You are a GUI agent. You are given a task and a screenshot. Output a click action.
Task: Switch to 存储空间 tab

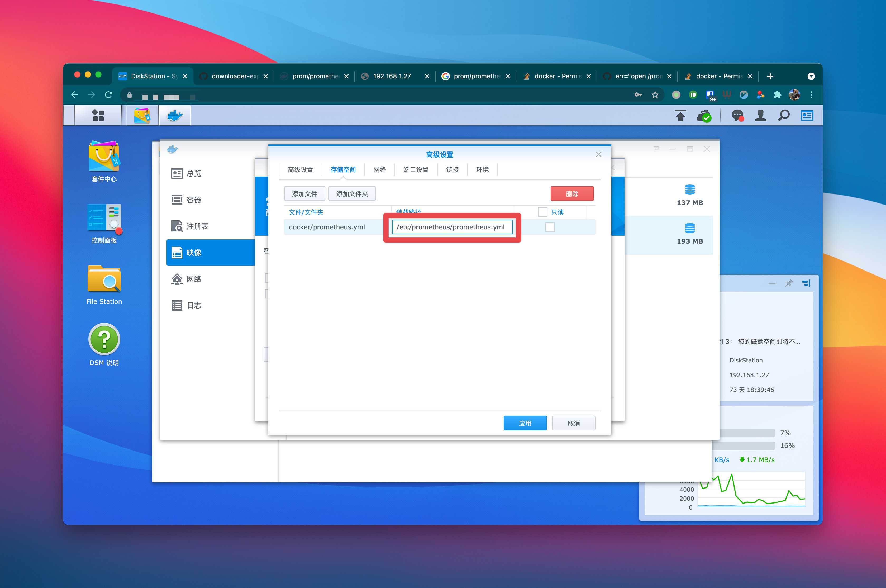coord(343,169)
